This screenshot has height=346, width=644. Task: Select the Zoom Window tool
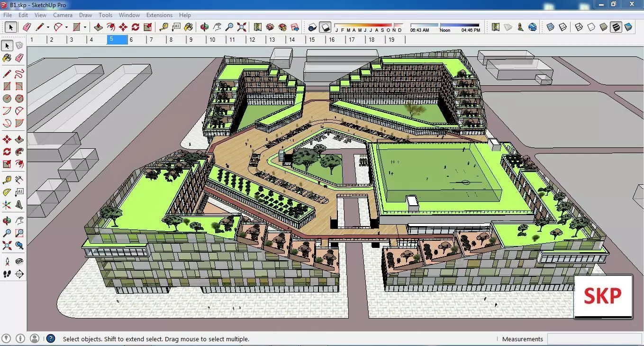point(19,233)
